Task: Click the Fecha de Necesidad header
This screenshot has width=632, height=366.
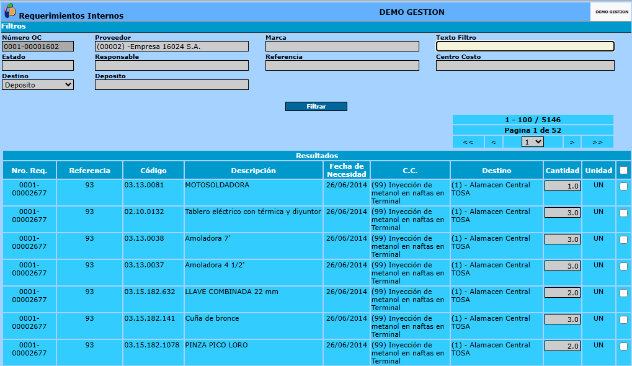Action: pyautogui.click(x=347, y=171)
